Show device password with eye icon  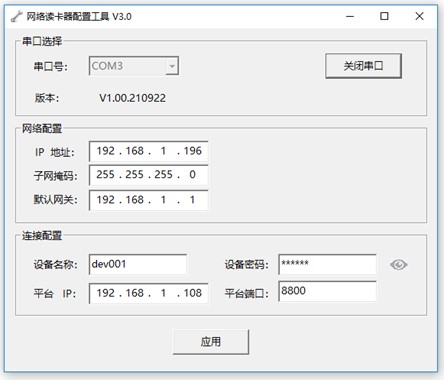[398, 265]
